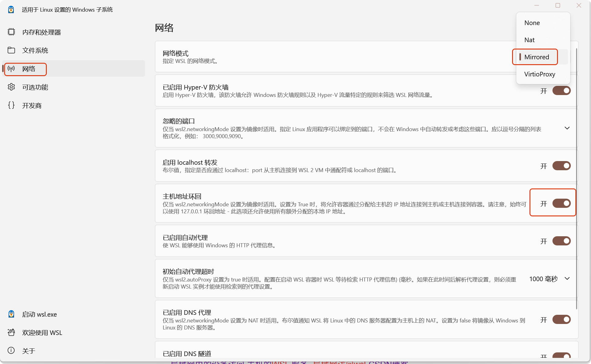Open the 开发商 settings page
The width and height of the screenshot is (591, 364).
[x=73, y=105]
